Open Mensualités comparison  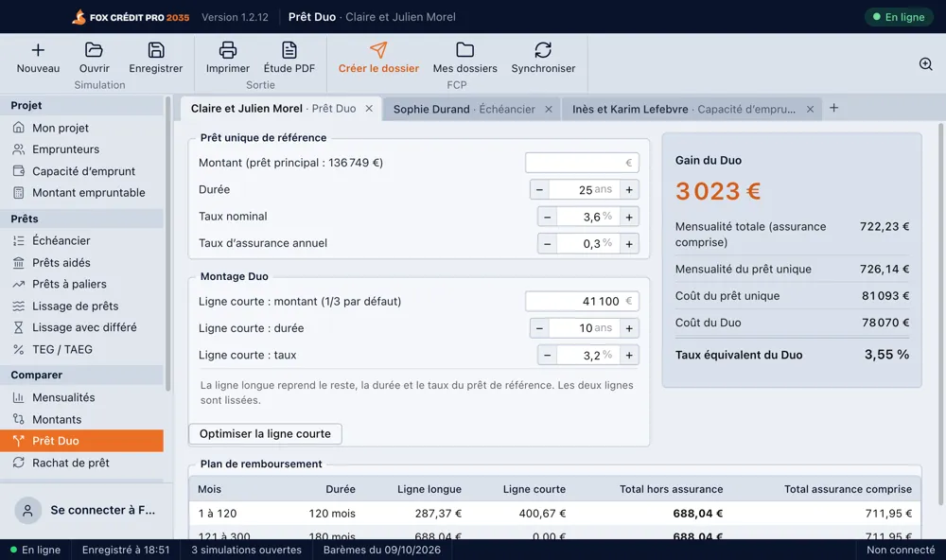click(x=82, y=397)
